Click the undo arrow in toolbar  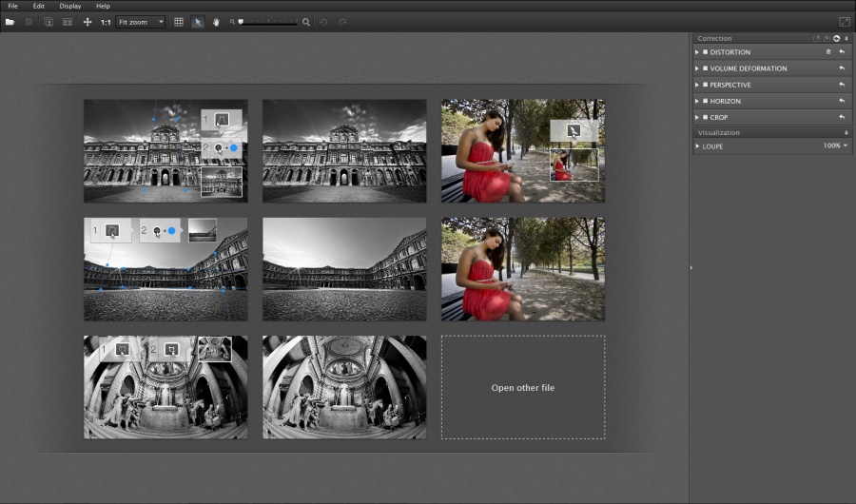click(323, 22)
